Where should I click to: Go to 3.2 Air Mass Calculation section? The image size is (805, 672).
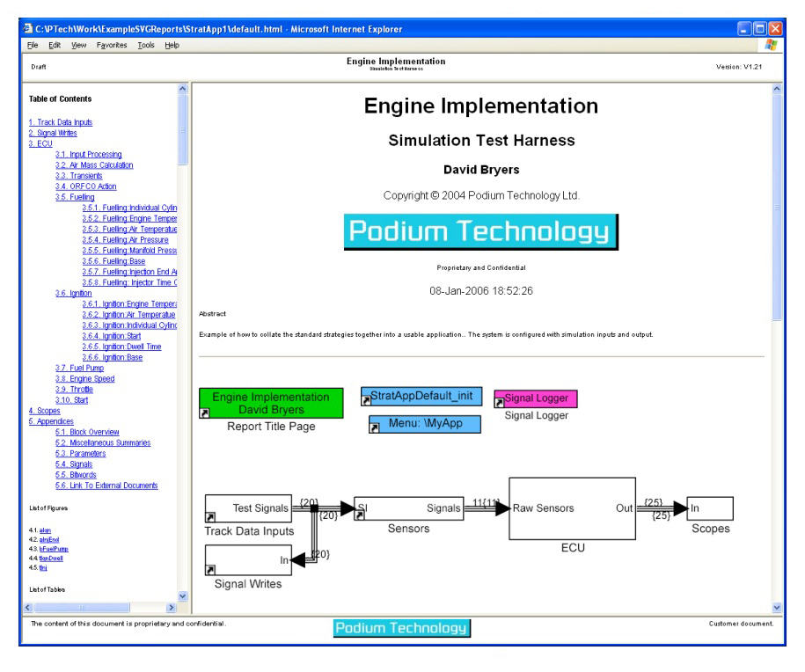click(94, 165)
